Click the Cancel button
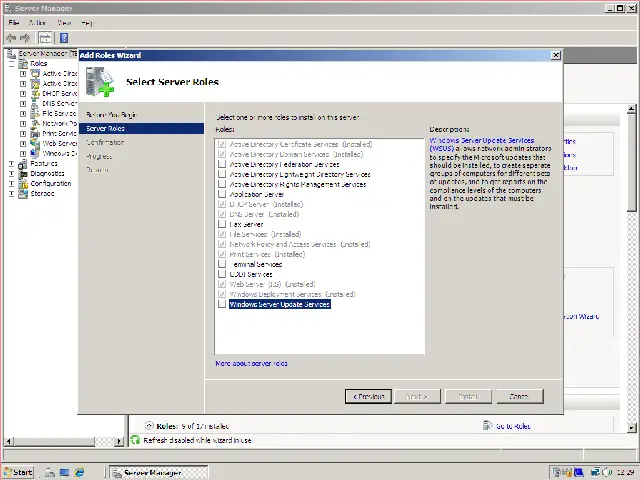The image size is (640, 480). (520, 396)
